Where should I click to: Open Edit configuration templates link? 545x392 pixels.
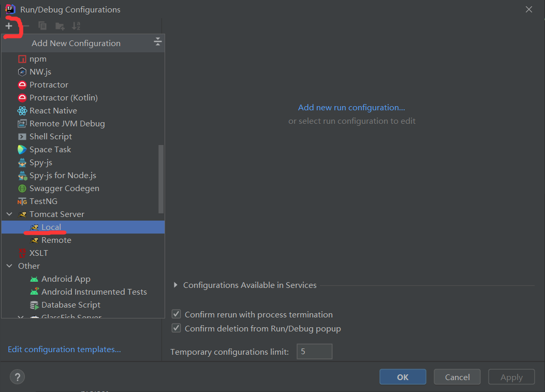coord(64,349)
